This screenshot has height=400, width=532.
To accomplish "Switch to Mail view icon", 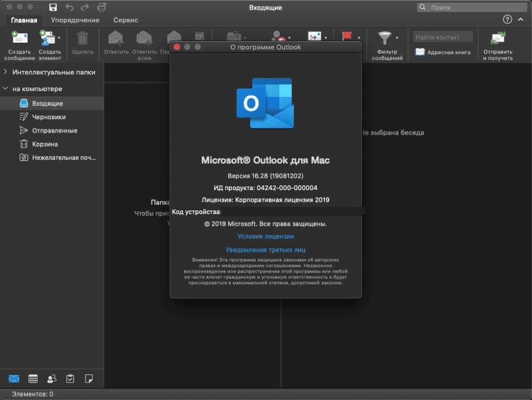I will click(x=14, y=379).
